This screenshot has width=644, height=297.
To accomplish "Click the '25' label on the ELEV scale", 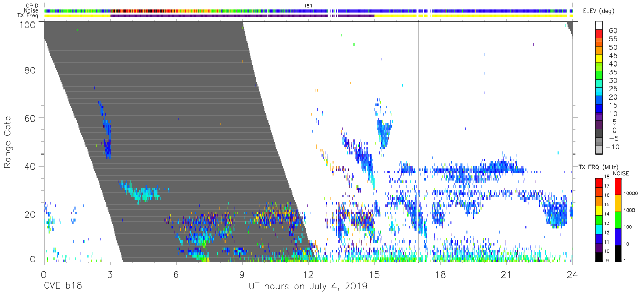I will tap(613, 89).
